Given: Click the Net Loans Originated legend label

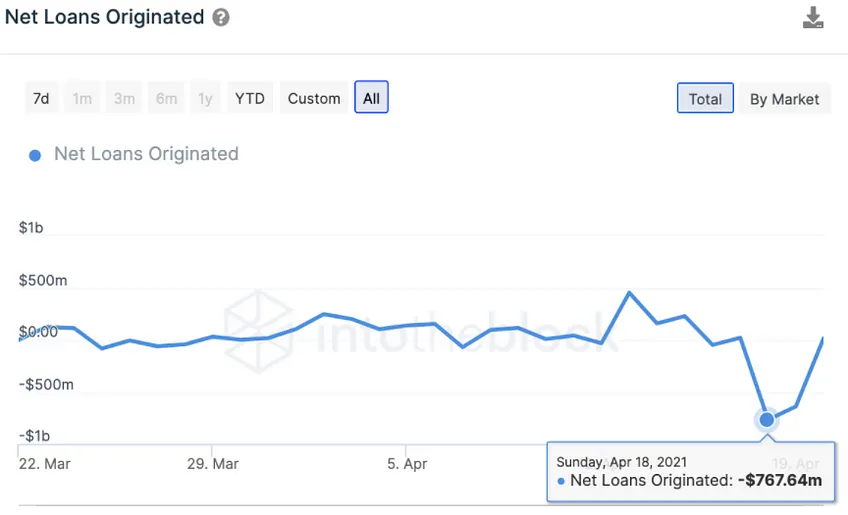Looking at the screenshot, I should [146, 154].
